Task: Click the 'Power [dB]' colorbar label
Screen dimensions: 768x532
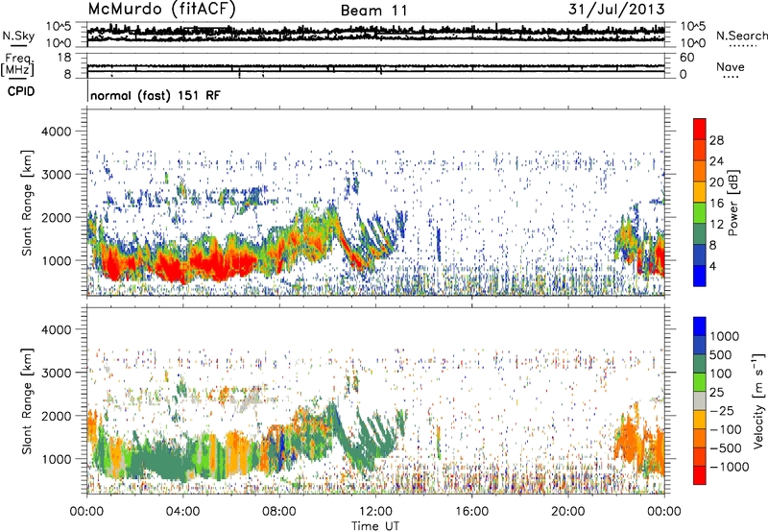Action: point(733,203)
